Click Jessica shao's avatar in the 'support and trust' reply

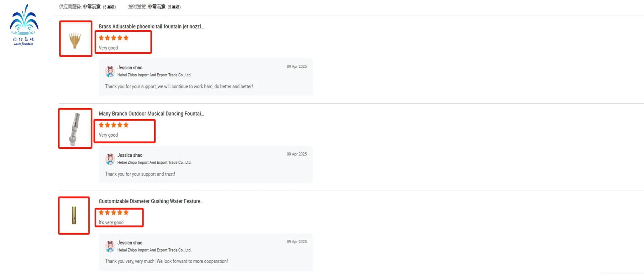point(110,159)
